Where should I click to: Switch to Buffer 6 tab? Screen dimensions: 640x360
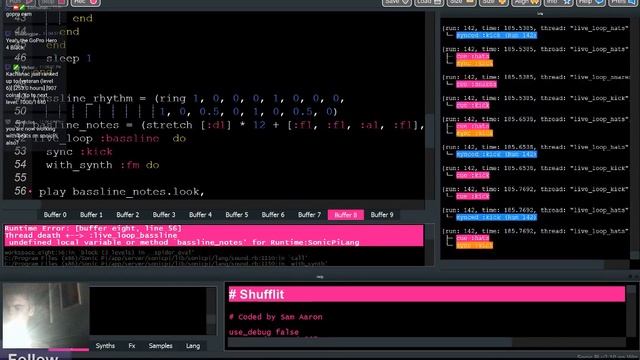[x=273, y=215]
